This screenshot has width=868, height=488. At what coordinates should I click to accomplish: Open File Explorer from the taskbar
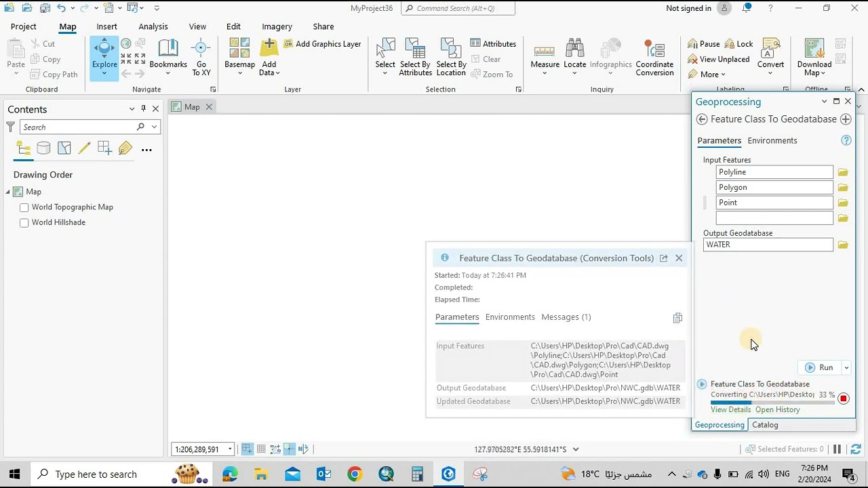261,474
